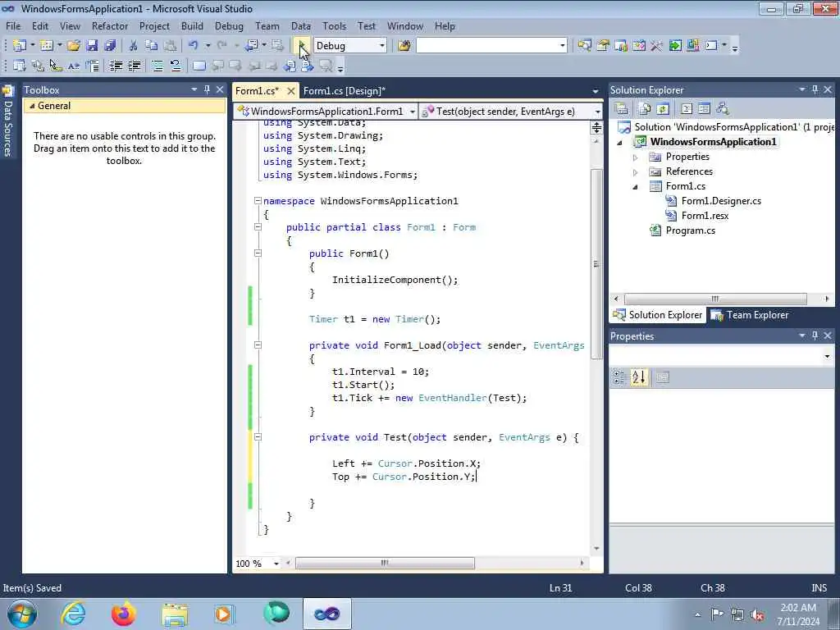Screen dimensions: 840x630
Task: Click the Open File folder icon
Action: 74,46
